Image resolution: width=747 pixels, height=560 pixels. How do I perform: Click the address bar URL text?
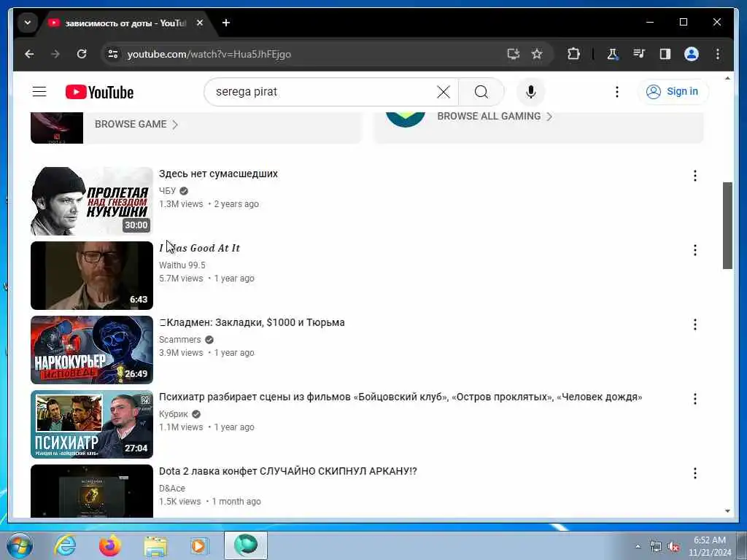[209, 54]
